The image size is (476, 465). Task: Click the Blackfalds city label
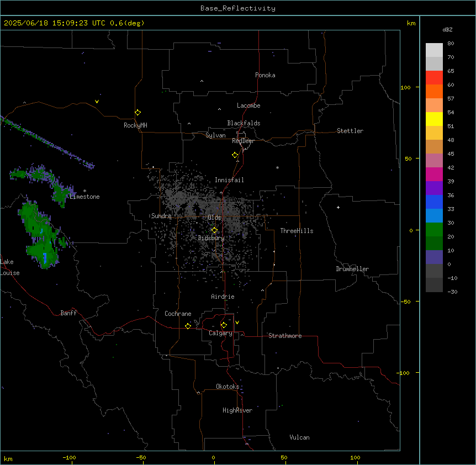[x=244, y=123]
